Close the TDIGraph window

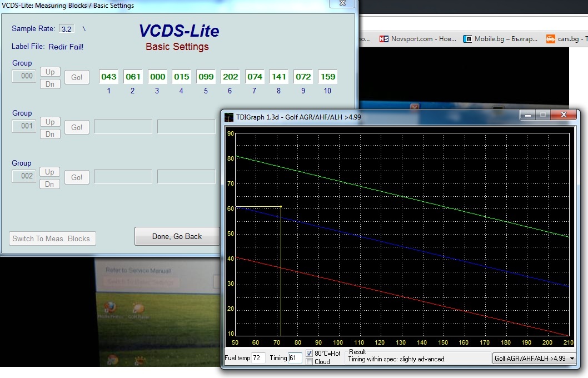tap(563, 115)
